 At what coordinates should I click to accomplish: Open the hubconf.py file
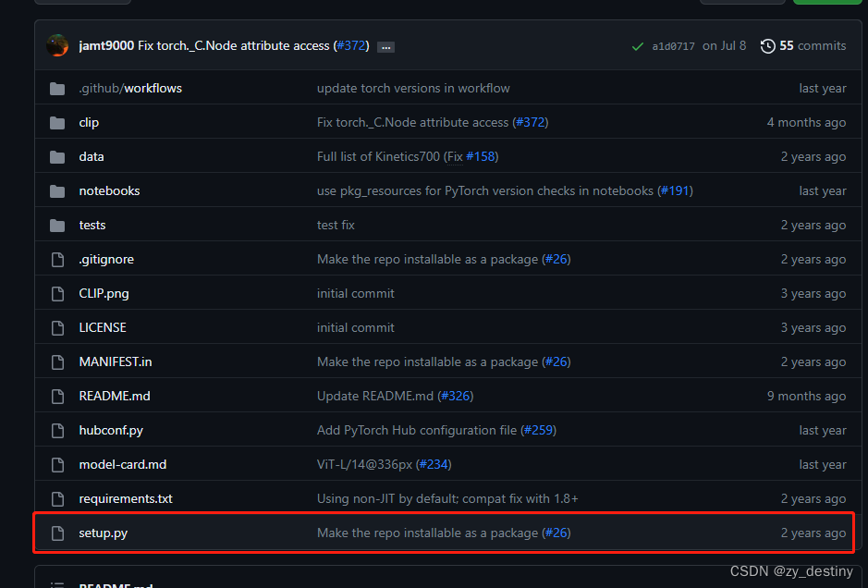111,431
